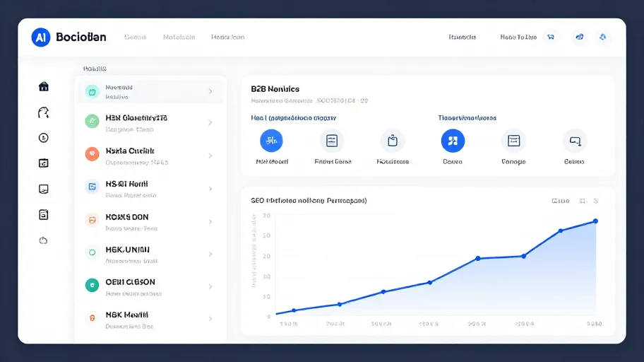Click the last data point on the chart

(595, 221)
